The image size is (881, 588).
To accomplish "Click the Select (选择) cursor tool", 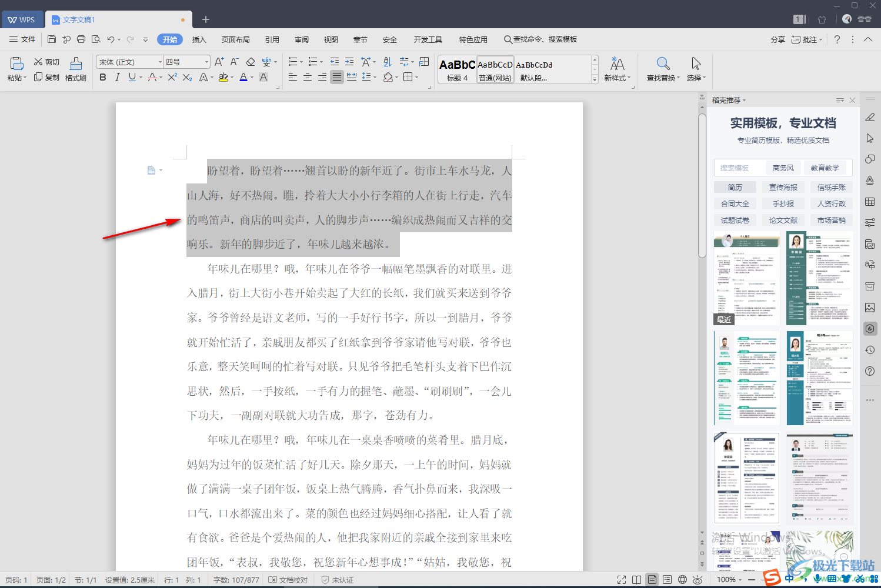I will coord(696,69).
